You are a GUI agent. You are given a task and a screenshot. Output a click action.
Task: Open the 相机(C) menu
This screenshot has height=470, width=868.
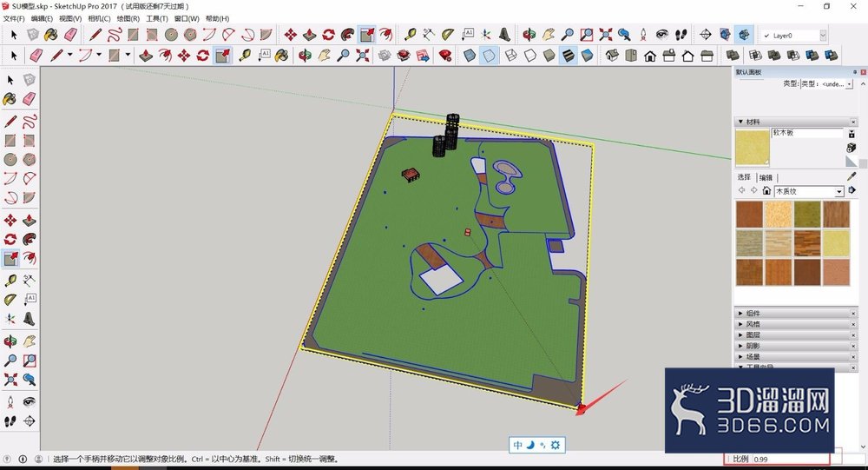99,18
